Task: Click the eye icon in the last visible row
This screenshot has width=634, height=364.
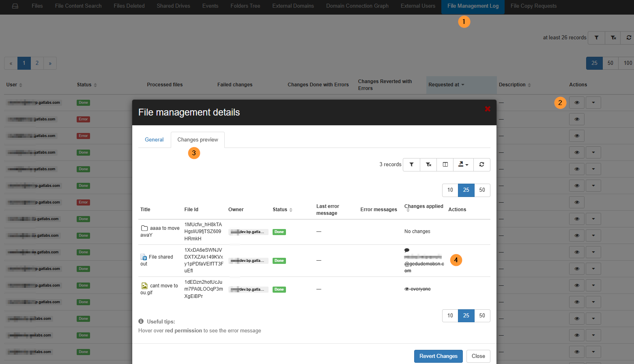Action: coord(576,352)
